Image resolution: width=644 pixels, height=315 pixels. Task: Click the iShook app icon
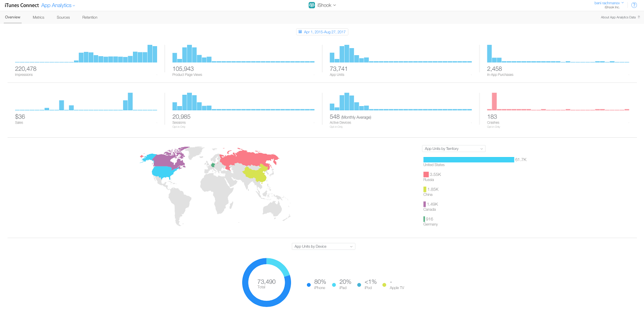coord(312,5)
